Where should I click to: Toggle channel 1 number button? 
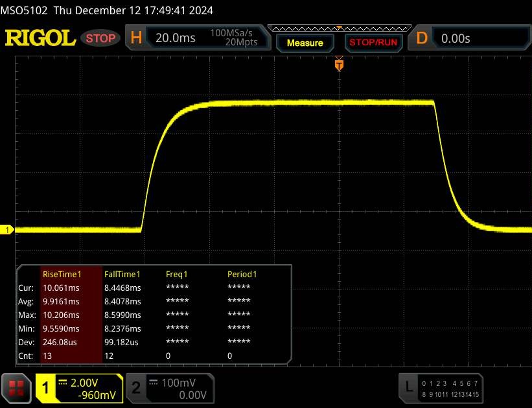[x=45, y=388]
